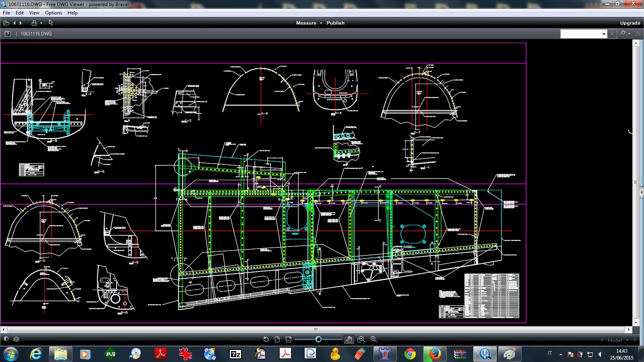Click the open file folder icon
This screenshot has height=362, width=644.
[6, 23]
